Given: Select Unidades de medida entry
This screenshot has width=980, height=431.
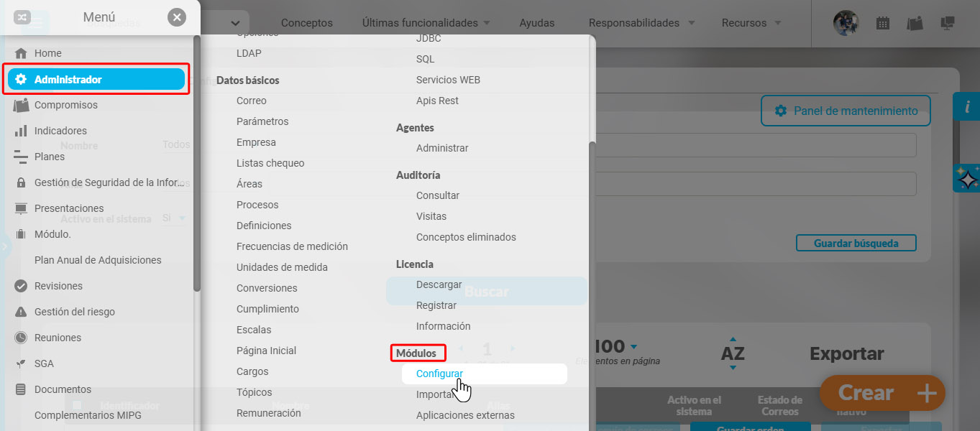Looking at the screenshot, I should pos(282,267).
